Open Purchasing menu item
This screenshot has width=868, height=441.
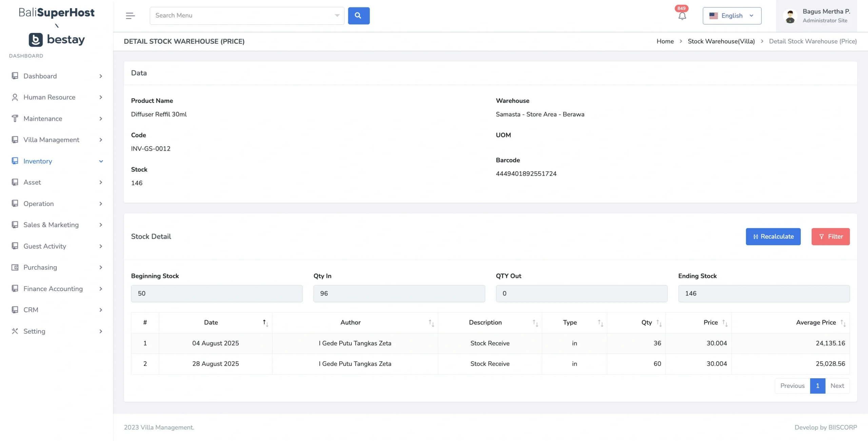tap(57, 267)
